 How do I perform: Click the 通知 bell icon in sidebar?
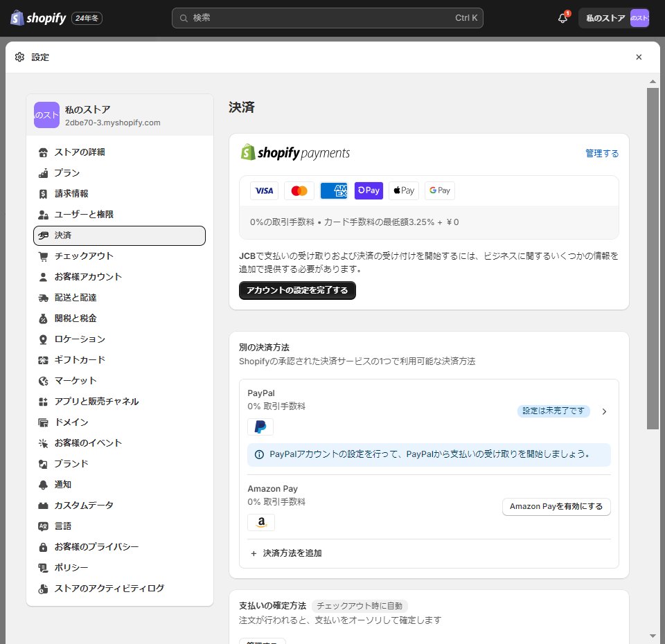click(43, 485)
